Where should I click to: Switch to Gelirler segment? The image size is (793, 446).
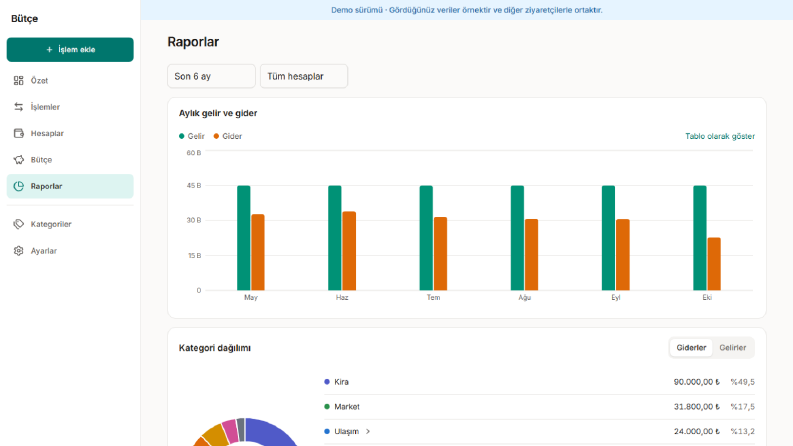pos(733,347)
